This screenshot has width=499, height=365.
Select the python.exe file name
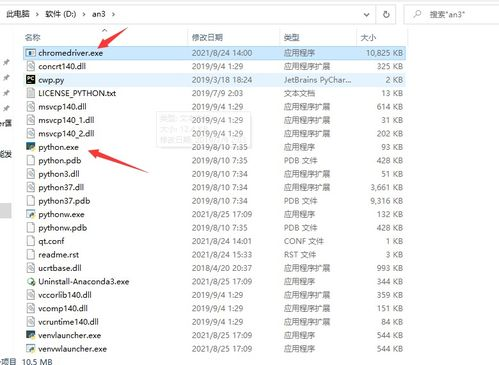point(59,147)
